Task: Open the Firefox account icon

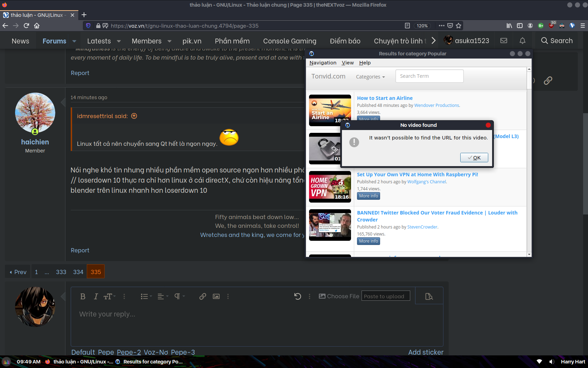Action: pyautogui.click(x=530, y=26)
